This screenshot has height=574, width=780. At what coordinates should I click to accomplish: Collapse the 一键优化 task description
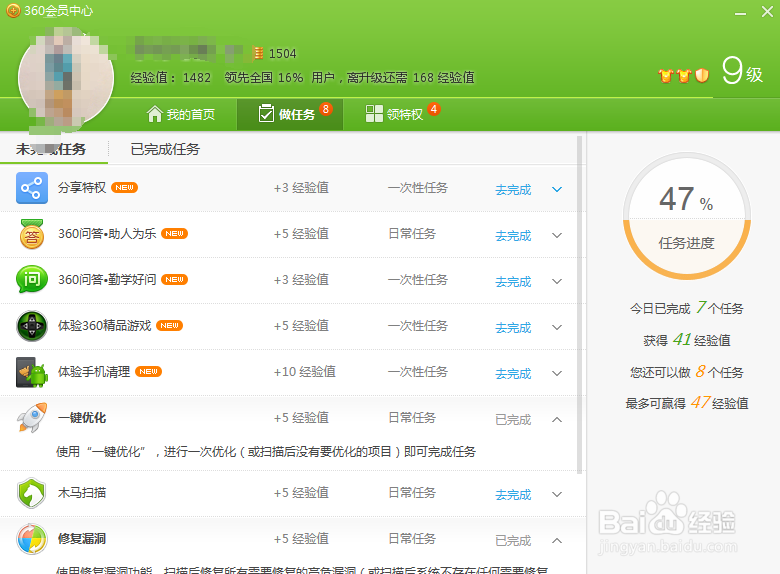point(557,420)
